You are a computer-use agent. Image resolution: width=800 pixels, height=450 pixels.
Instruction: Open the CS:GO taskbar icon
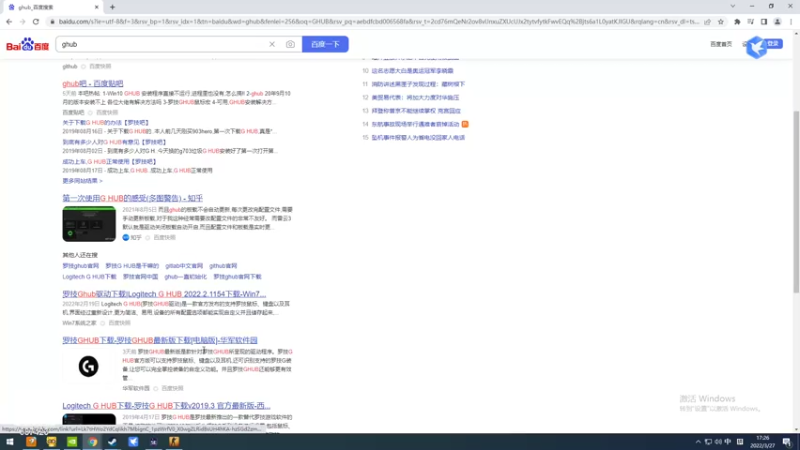click(174, 442)
